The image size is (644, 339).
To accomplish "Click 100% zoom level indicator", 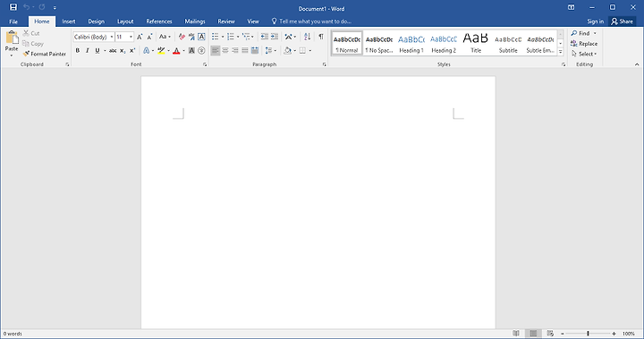I will tap(629, 334).
